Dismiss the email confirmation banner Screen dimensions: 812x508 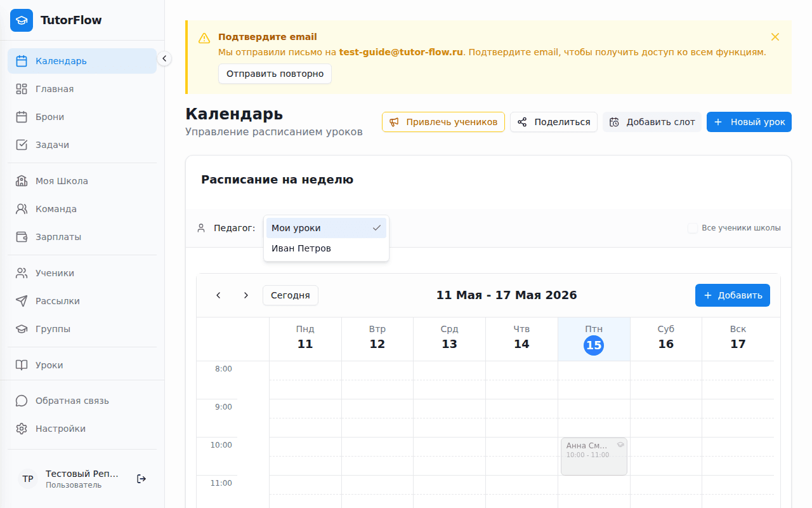pyautogui.click(x=775, y=37)
